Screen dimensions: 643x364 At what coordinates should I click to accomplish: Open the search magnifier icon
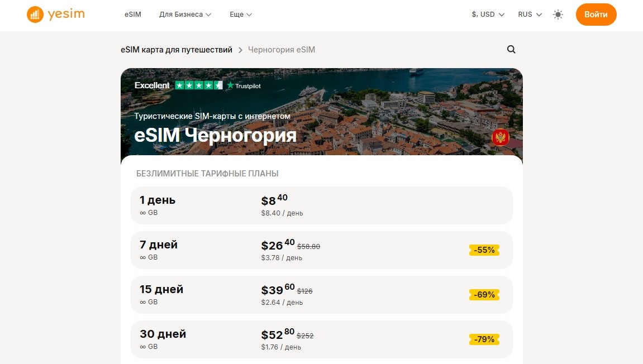click(511, 49)
